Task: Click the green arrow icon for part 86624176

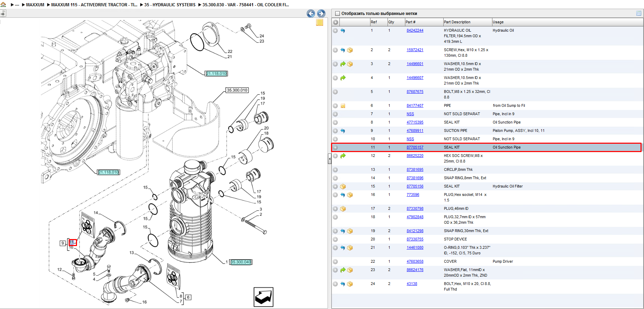Action: 343,270
